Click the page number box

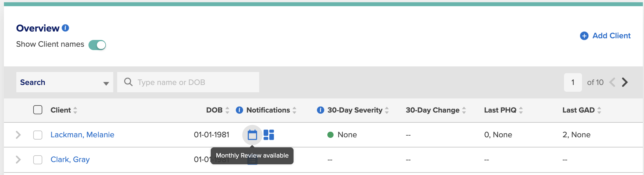[x=573, y=82]
